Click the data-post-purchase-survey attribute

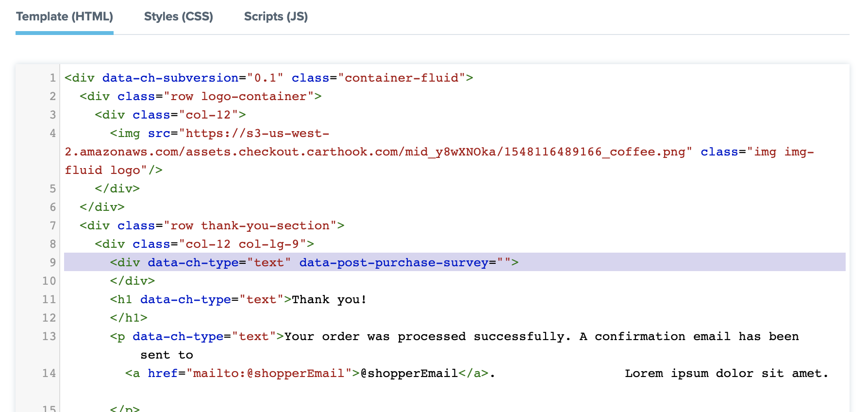pos(394,262)
